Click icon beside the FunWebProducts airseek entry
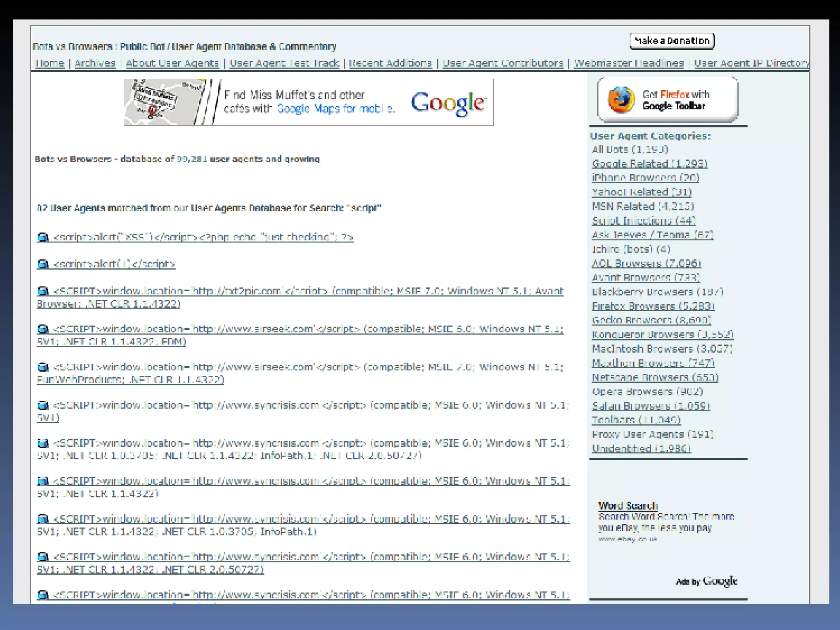The image size is (840, 630). click(43, 367)
